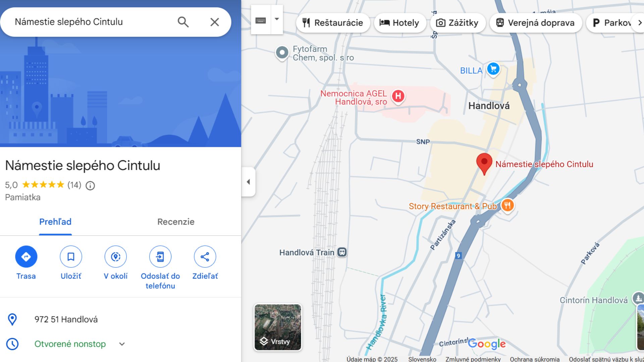Click the Nemocnica AGEL hospital marker
Viewport: 644px width, 362px height.
pos(398,96)
